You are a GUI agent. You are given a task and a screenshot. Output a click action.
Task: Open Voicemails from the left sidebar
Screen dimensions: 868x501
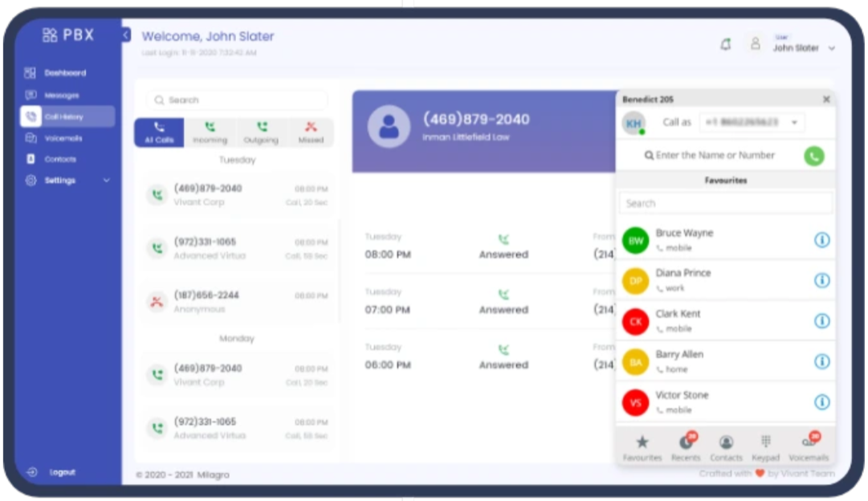[63, 138]
